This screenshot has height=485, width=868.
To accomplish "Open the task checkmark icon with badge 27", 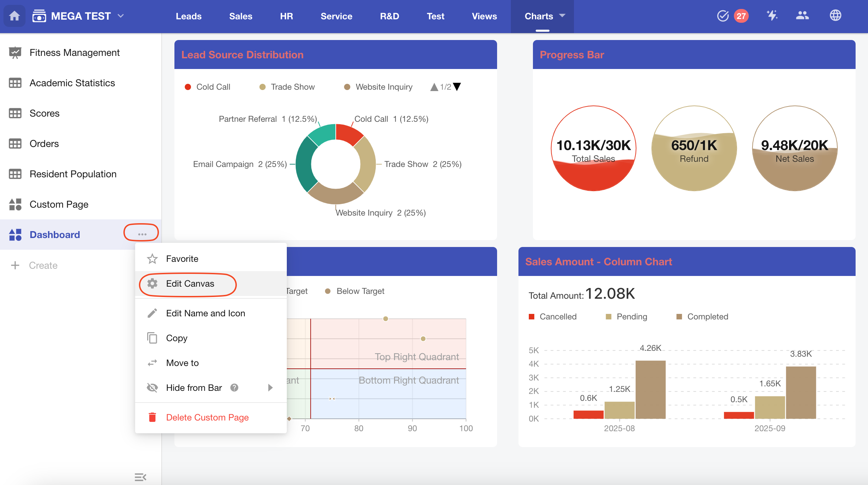I will 723,16.
